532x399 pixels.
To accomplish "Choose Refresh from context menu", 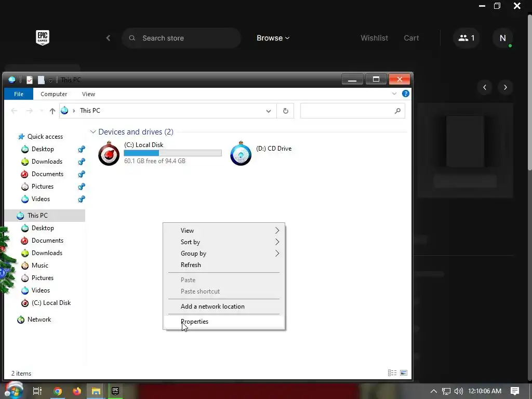I will (224, 265).
